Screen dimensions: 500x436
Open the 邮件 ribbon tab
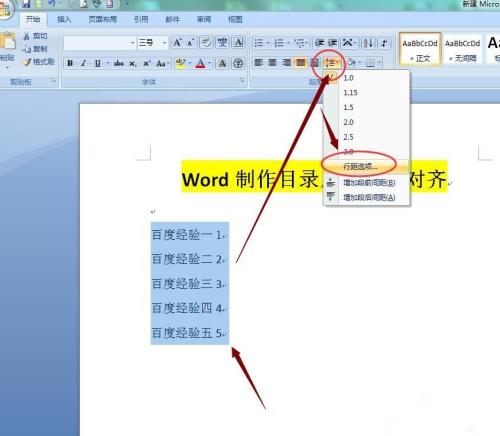click(172, 19)
